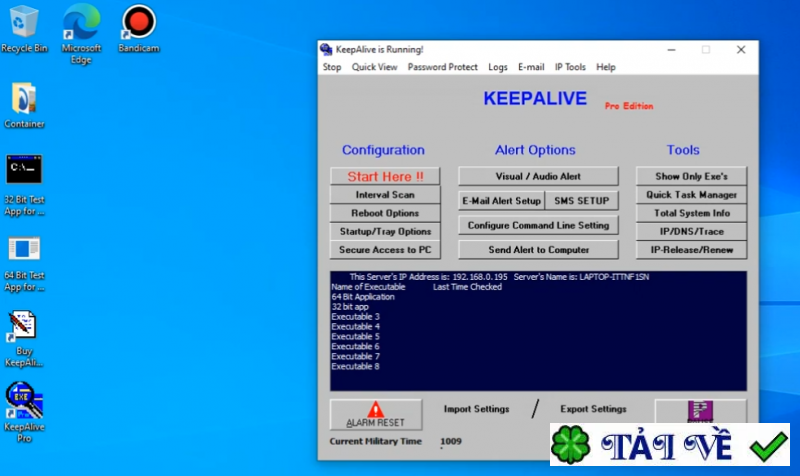Open Total System Info
The image size is (800, 476).
691,213
